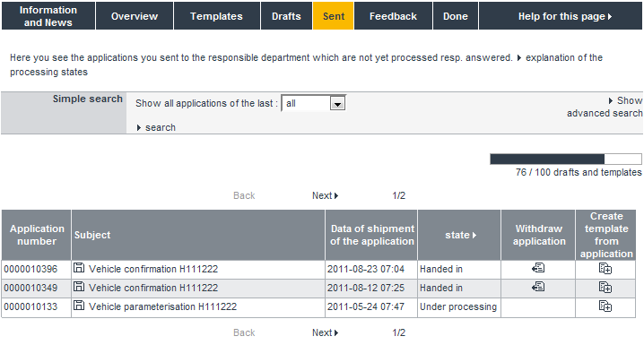
Task: Go to Next page below table
Action: point(325,332)
